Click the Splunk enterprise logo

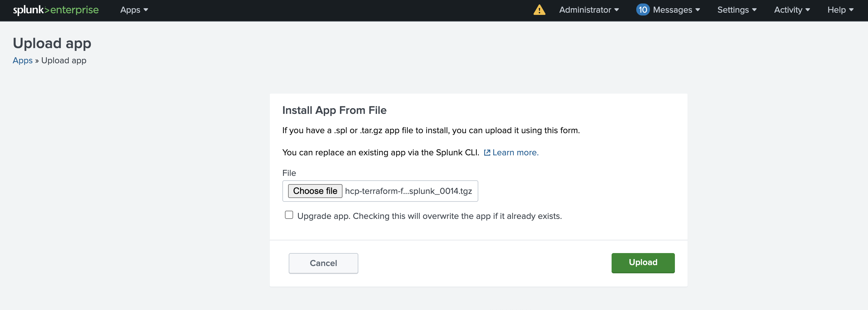coord(56,10)
